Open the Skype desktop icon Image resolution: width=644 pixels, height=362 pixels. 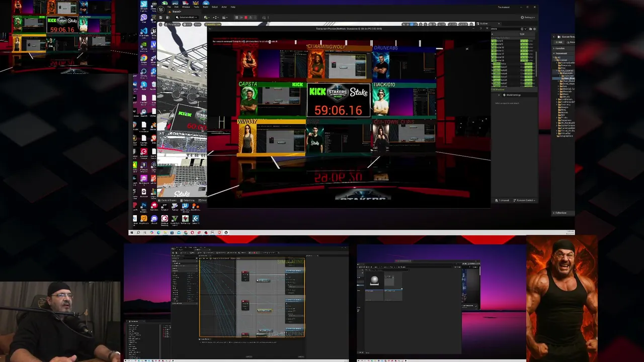click(x=144, y=84)
